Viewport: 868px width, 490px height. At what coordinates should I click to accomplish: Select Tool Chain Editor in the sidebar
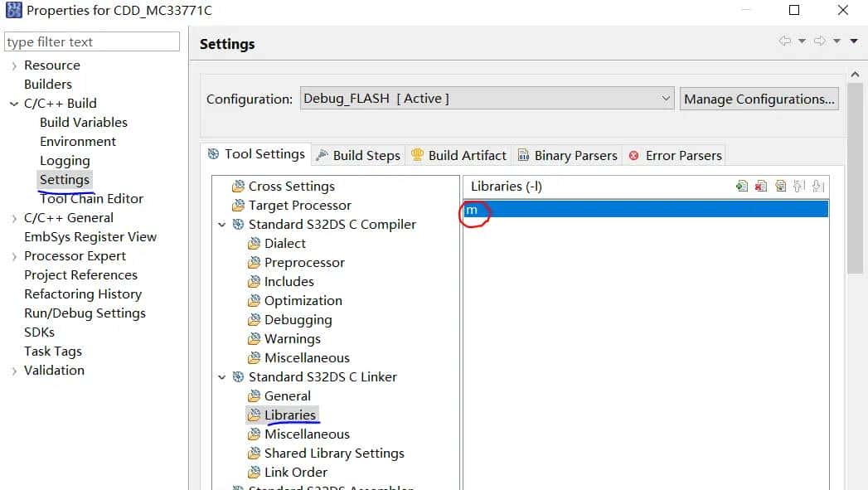[91, 199]
